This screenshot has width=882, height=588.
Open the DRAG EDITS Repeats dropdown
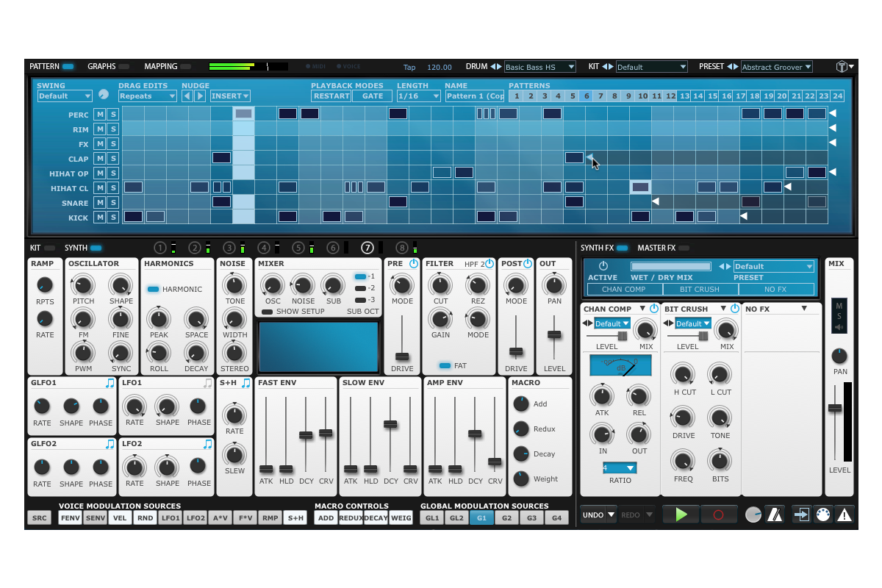[148, 96]
